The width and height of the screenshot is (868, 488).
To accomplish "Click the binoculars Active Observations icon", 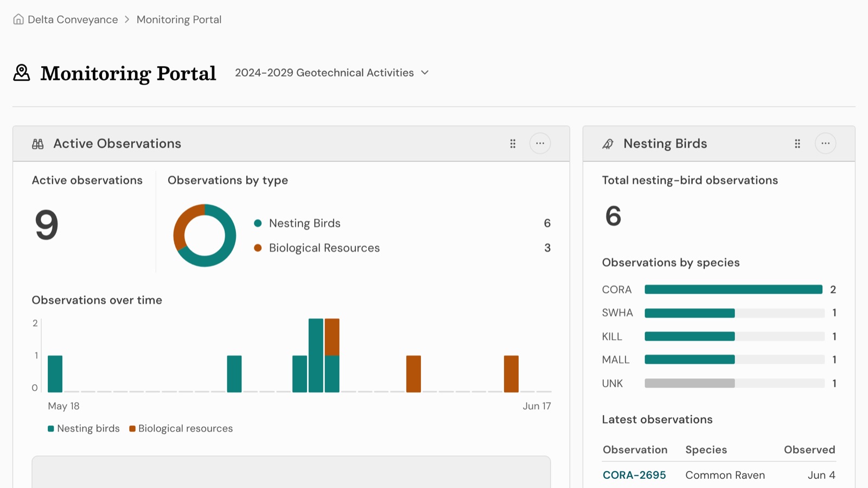I will click(38, 144).
